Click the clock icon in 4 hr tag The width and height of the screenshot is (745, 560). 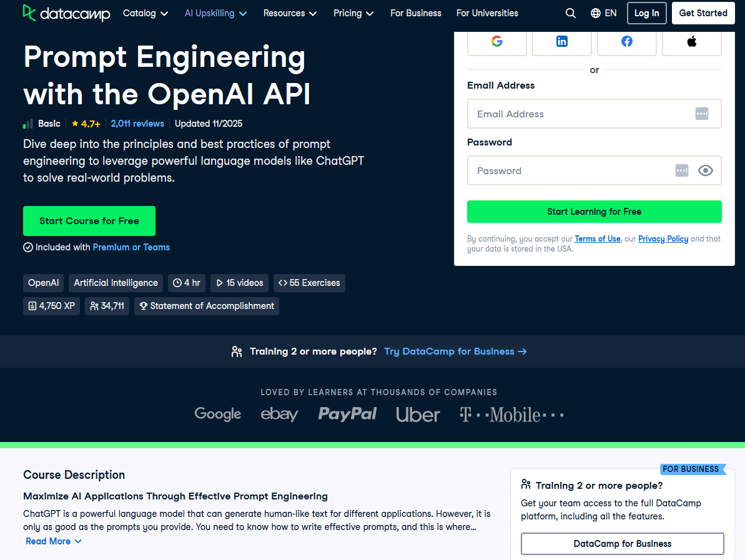177,283
